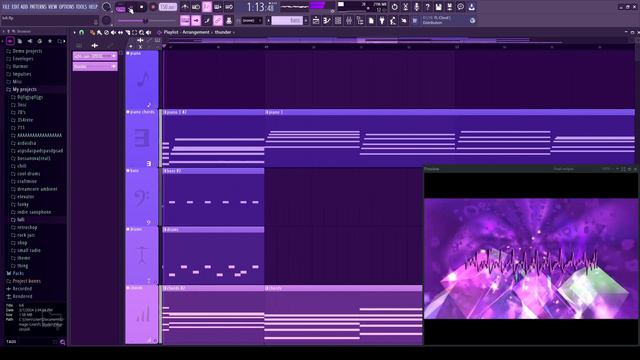Open the PATTERNS menu
The height and width of the screenshot is (360, 640).
click(x=38, y=7)
